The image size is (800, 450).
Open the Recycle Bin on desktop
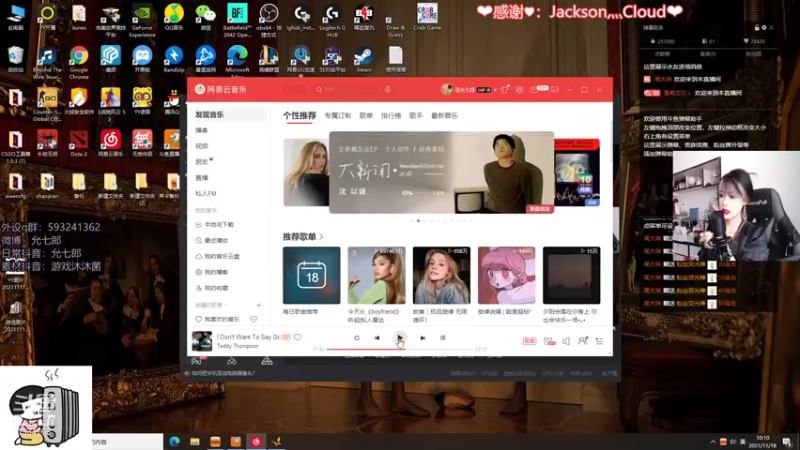pyautogui.click(x=15, y=59)
